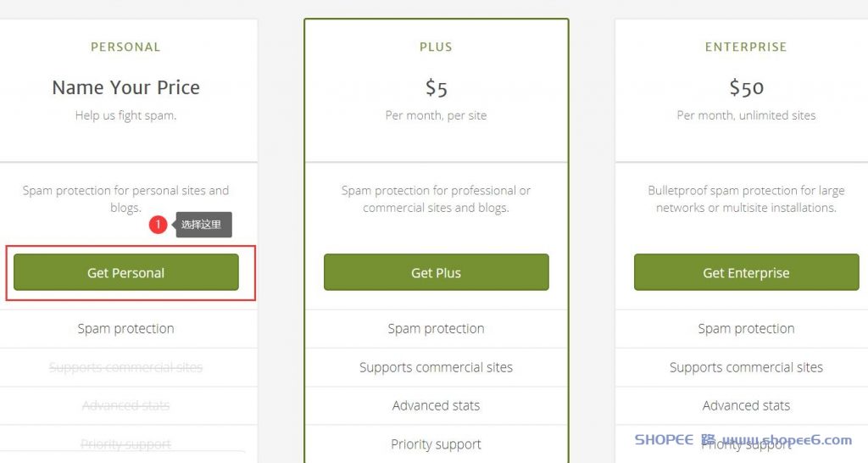The width and height of the screenshot is (868, 463).
Task: Click Advanced stats in Enterprise plan
Action: [x=746, y=405]
